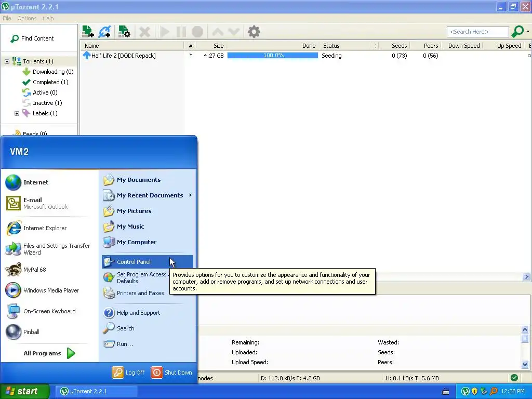Click Search in Start menu

148,328
